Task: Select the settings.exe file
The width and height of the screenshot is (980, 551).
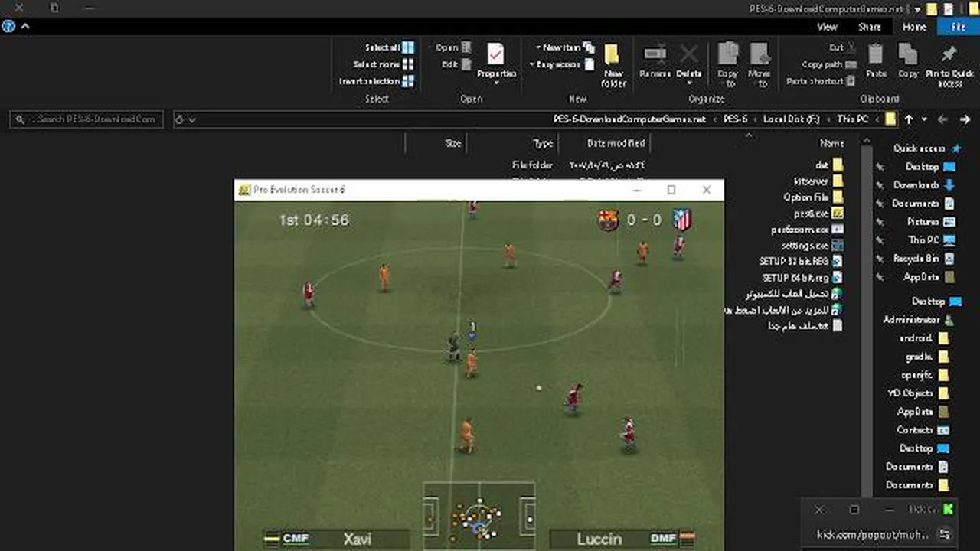Action: pos(812,246)
